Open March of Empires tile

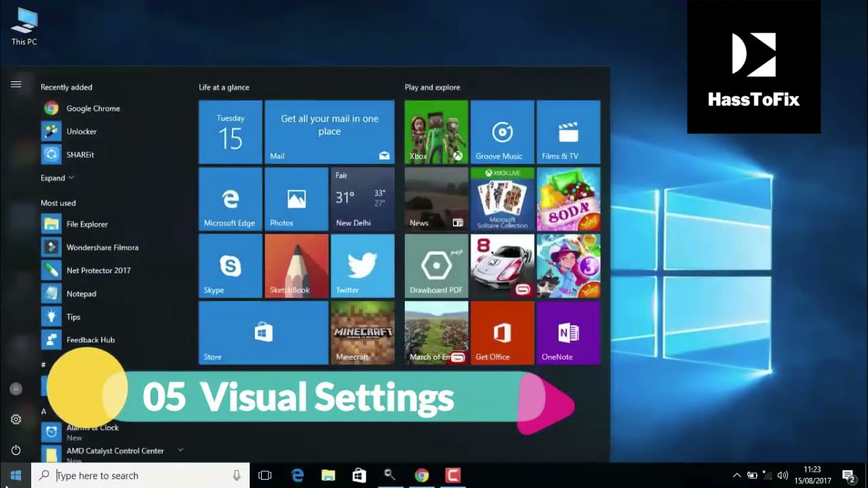(x=436, y=333)
